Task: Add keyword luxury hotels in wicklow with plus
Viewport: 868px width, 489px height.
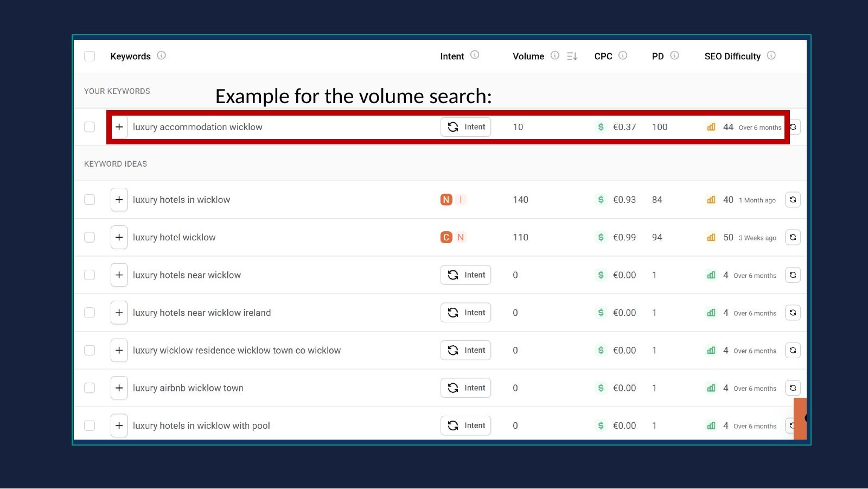Action: pyautogui.click(x=119, y=200)
